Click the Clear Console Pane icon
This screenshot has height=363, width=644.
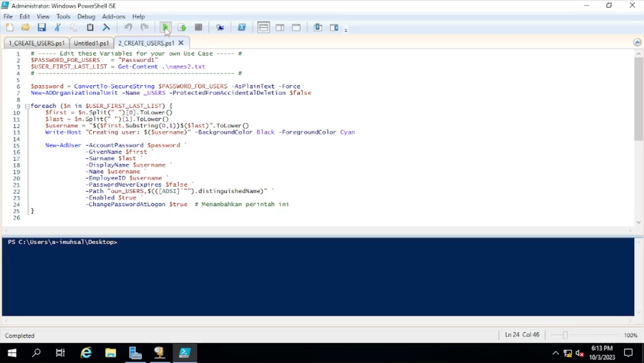[x=106, y=28]
